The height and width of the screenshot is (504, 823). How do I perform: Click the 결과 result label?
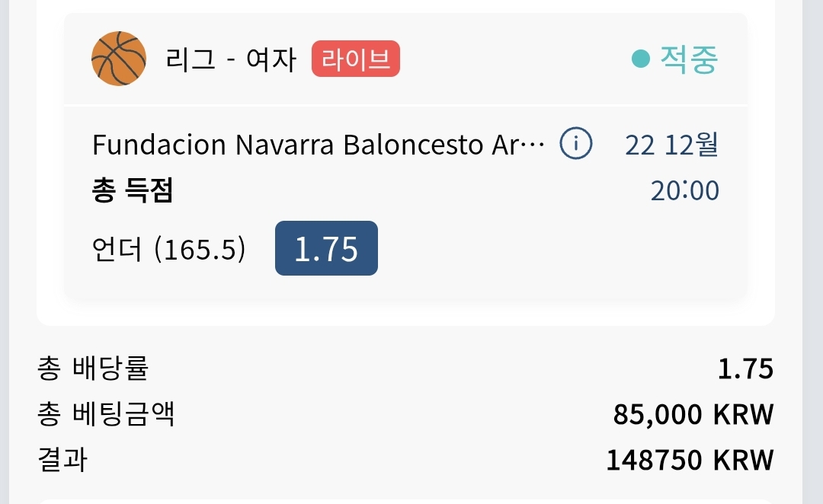62,459
